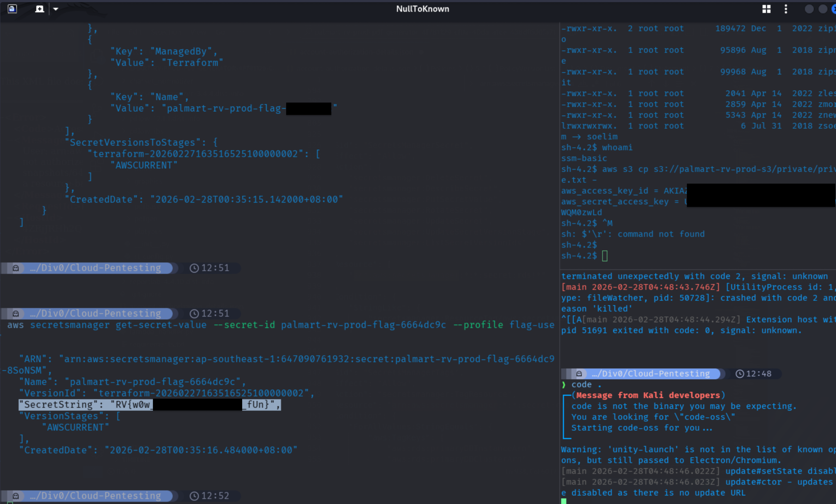Viewport: 836px width, 504px height.
Task: Click the clock icon beside first 12:51
Action: point(194,268)
